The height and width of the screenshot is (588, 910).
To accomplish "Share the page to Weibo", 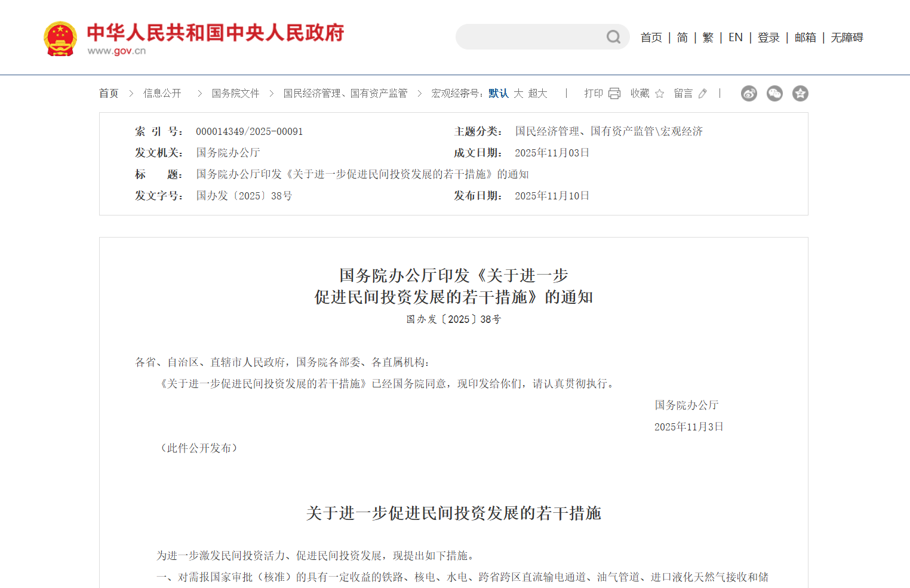I will [x=749, y=94].
